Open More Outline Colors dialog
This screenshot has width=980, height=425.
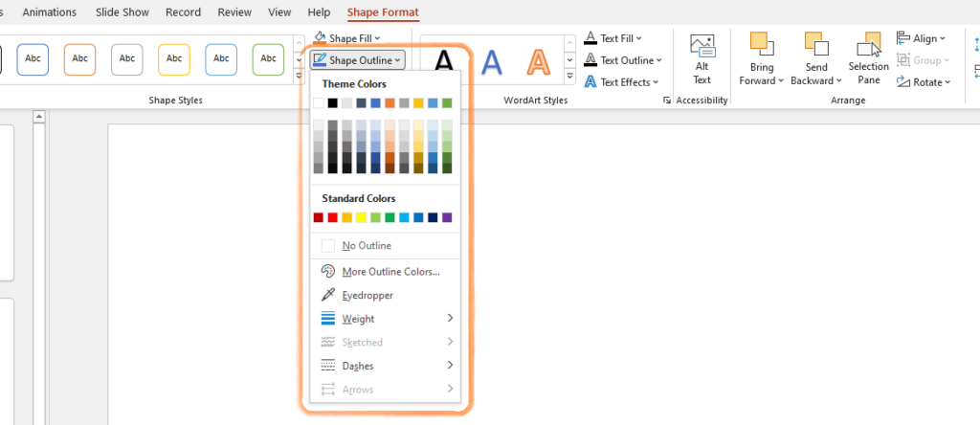(390, 272)
